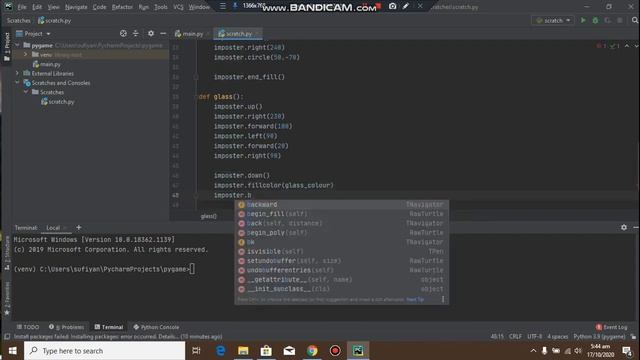Open the scratch run configuration dropdown

pos(553,20)
